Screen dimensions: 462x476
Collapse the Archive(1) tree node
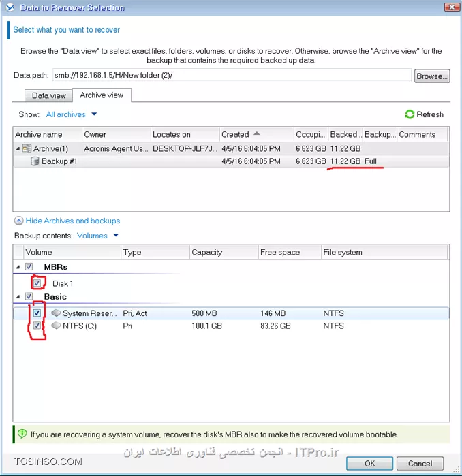click(18, 148)
